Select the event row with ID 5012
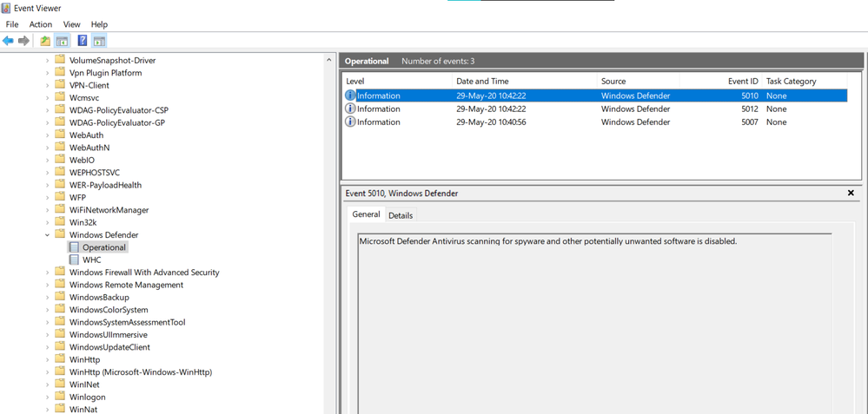The image size is (868, 414). [x=596, y=108]
